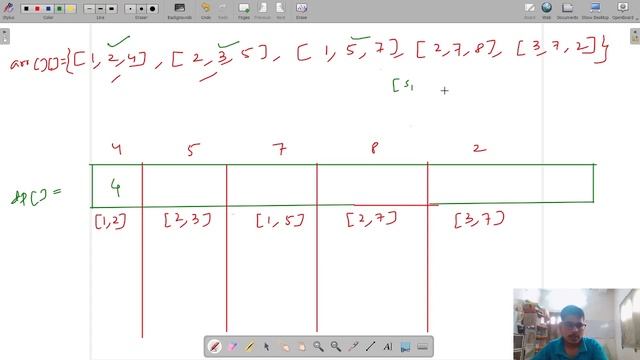This screenshot has width=640, height=360.
Task: Open the Stylus palette toggle
Action: tap(8, 10)
